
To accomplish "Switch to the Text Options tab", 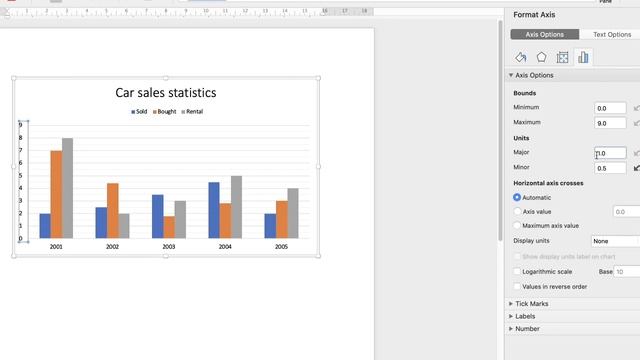I will pyautogui.click(x=612, y=34).
